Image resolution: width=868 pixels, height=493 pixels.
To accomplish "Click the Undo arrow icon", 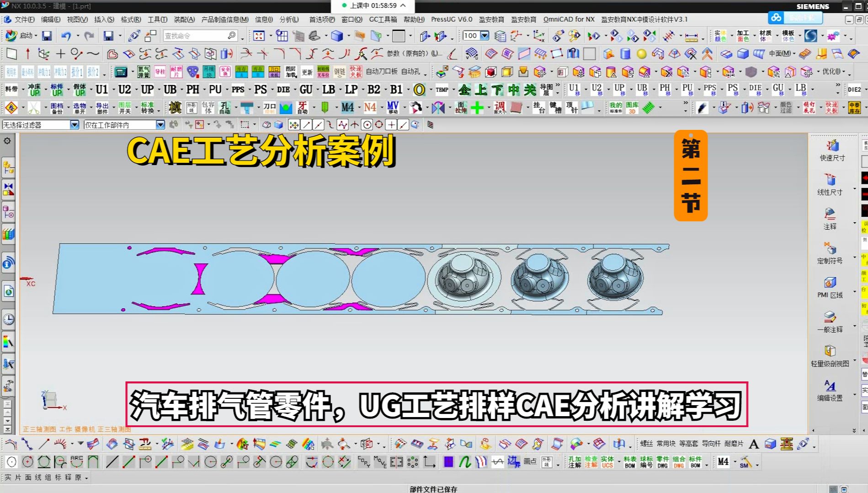I will (66, 36).
